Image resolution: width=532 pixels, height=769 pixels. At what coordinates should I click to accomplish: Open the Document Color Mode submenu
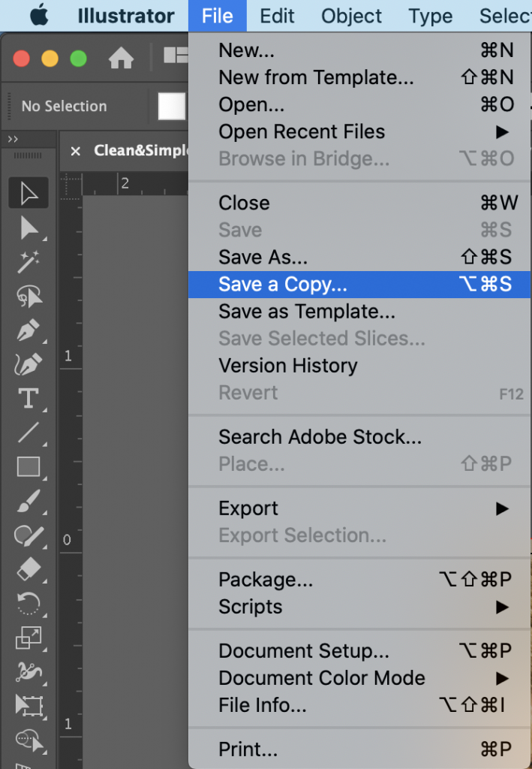click(359, 678)
